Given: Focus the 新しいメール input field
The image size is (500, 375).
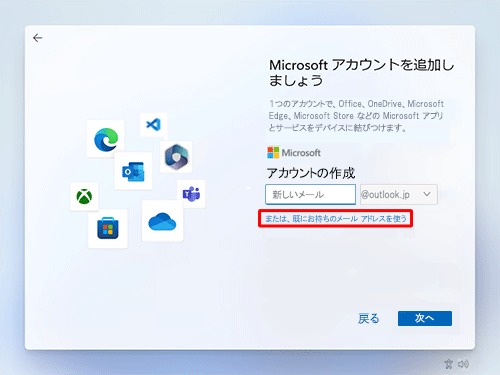Looking at the screenshot, I should (310, 194).
